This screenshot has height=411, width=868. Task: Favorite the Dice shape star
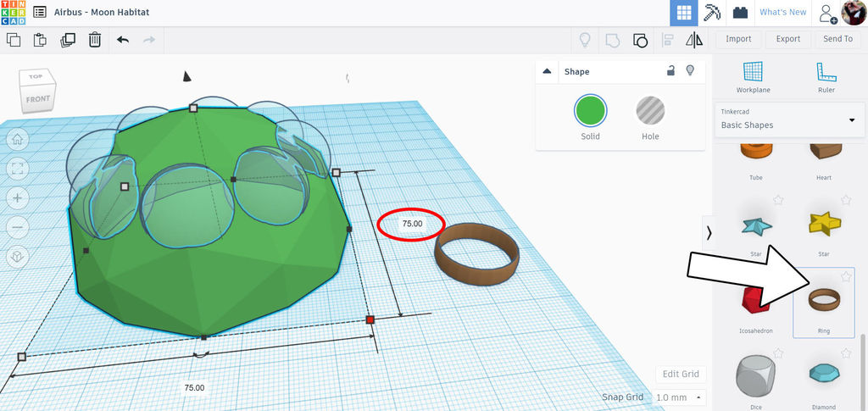tap(778, 353)
